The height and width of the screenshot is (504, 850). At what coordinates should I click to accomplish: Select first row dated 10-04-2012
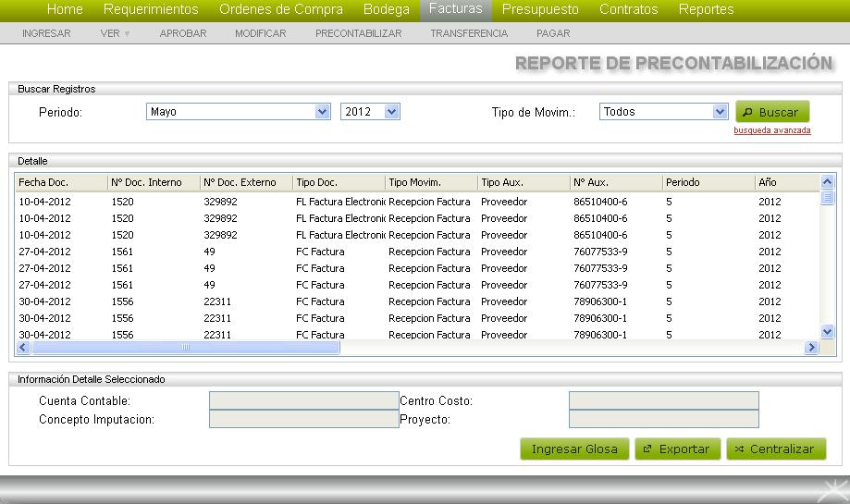[x=417, y=202]
